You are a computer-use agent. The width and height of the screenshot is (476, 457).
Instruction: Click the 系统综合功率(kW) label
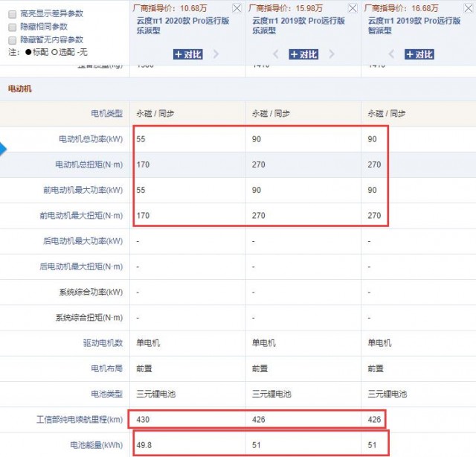pos(91,293)
